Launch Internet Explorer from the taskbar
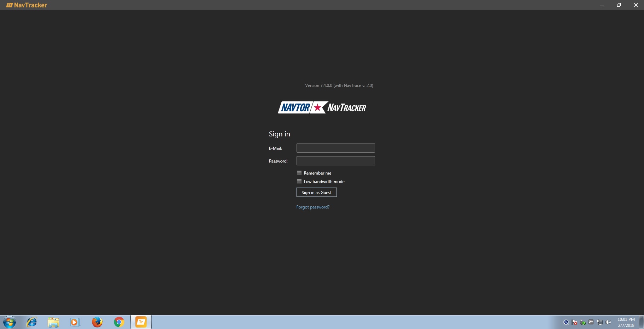The width and height of the screenshot is (644, 329). point(32,322)
